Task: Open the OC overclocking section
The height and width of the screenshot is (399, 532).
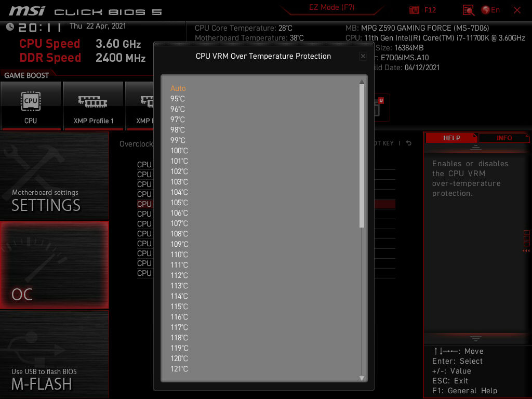Action: [54, 265]
